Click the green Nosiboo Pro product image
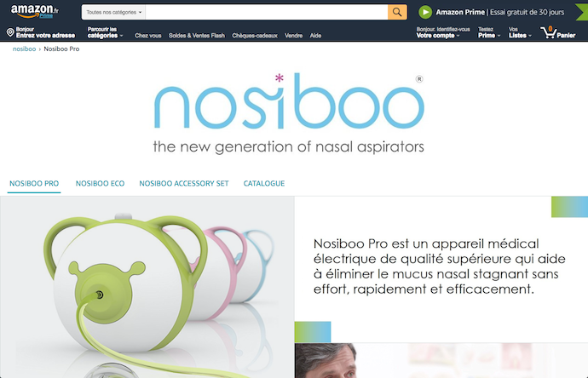The height and width of the screenshot is (378, 588). tap(147, 287)
